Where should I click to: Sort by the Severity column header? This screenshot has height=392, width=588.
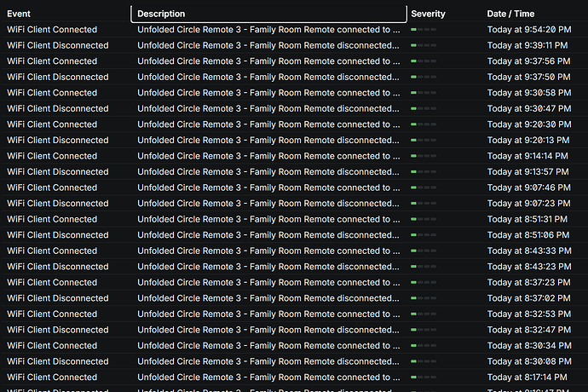point(428,14)
